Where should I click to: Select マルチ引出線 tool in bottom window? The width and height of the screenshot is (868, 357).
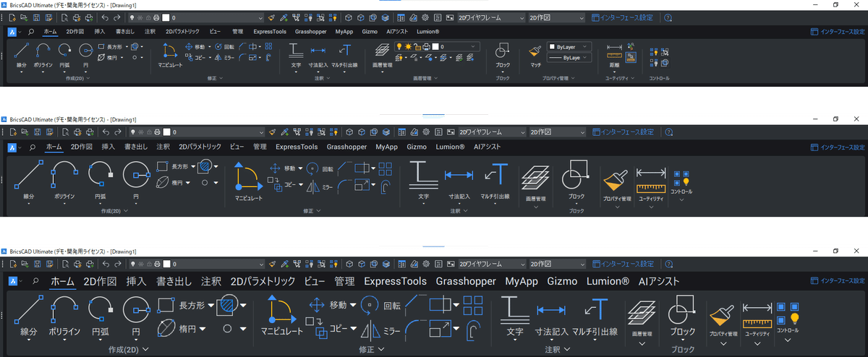coord(595,317)
